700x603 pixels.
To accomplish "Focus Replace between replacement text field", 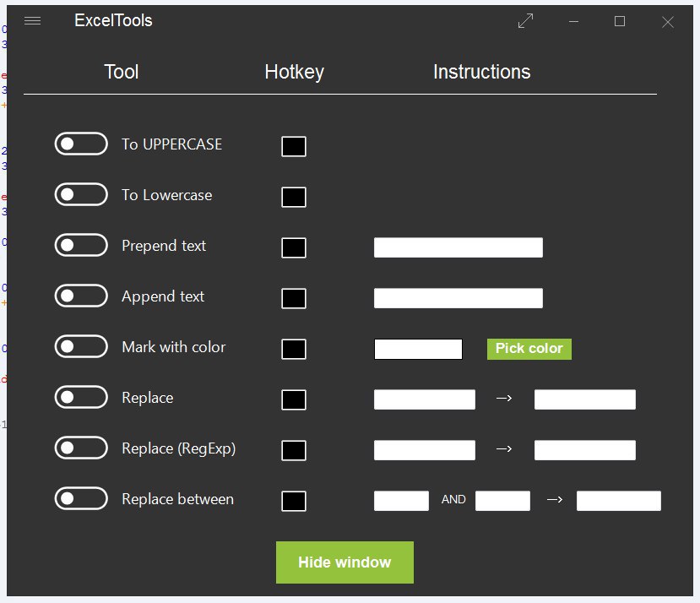I will pos(619,501).
